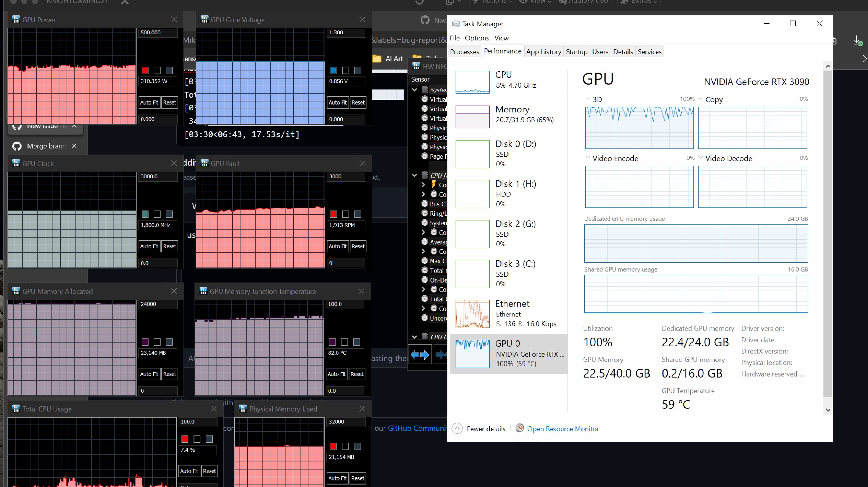868x487 pixels.
Task: Click Open Resource Monitor link
Action: click(x=563, y=429)
